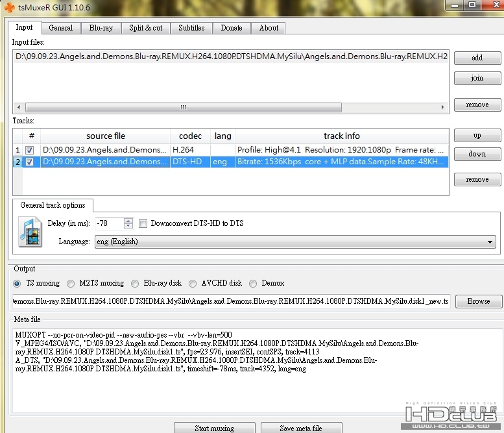Select AVCHD disk output option

(x=193, y=284)
